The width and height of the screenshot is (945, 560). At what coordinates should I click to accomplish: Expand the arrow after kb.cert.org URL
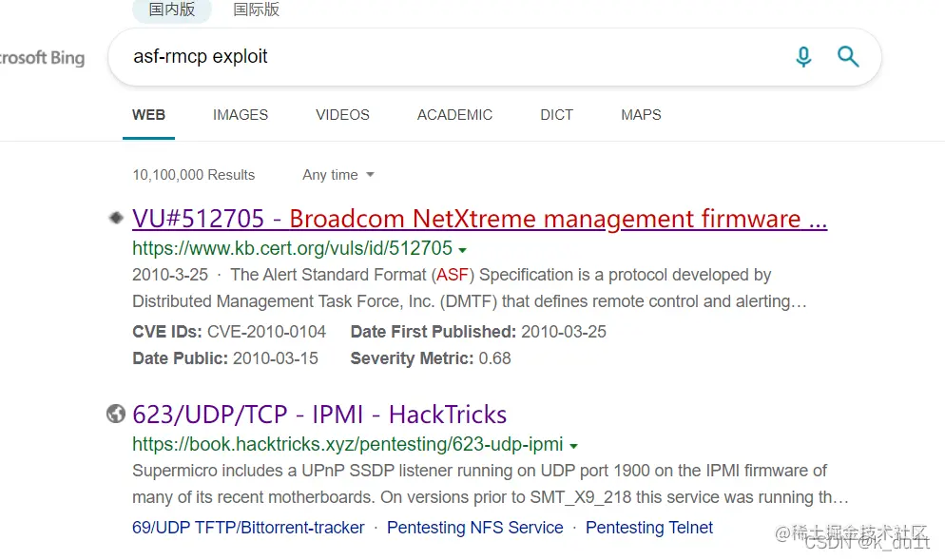[462, 249]
